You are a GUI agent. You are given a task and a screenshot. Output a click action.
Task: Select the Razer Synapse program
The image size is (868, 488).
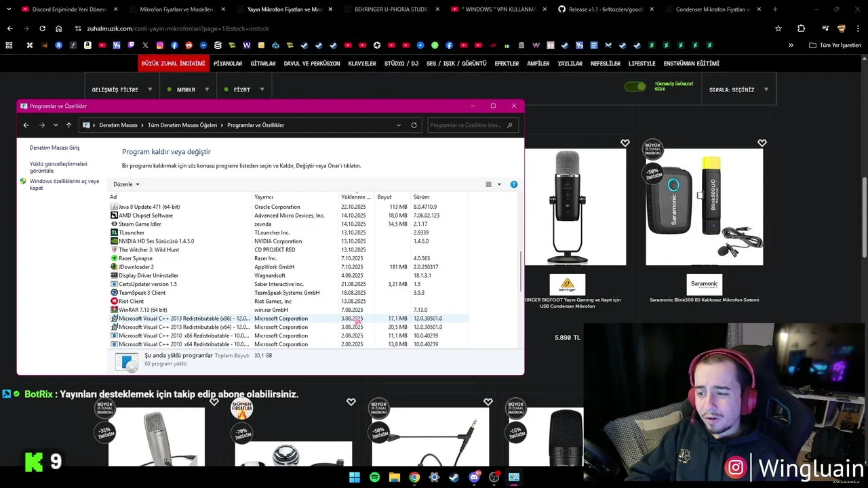coord(288,258)
